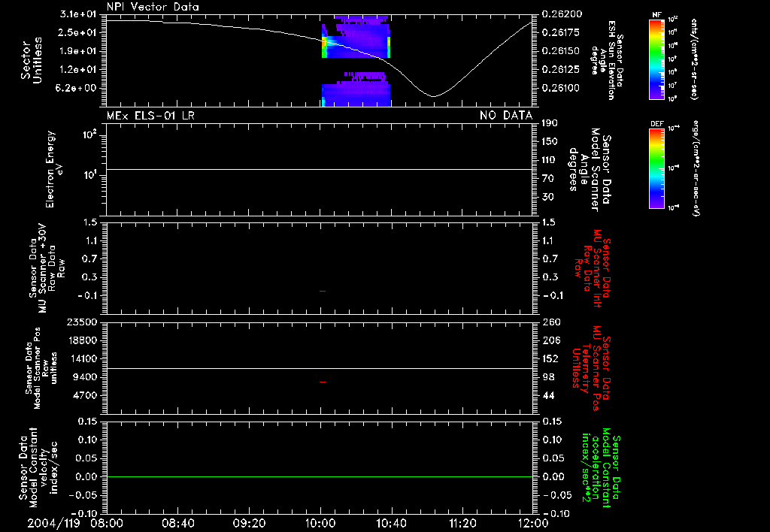Click the "4700" scanner position tick label

tap(84, 395)
